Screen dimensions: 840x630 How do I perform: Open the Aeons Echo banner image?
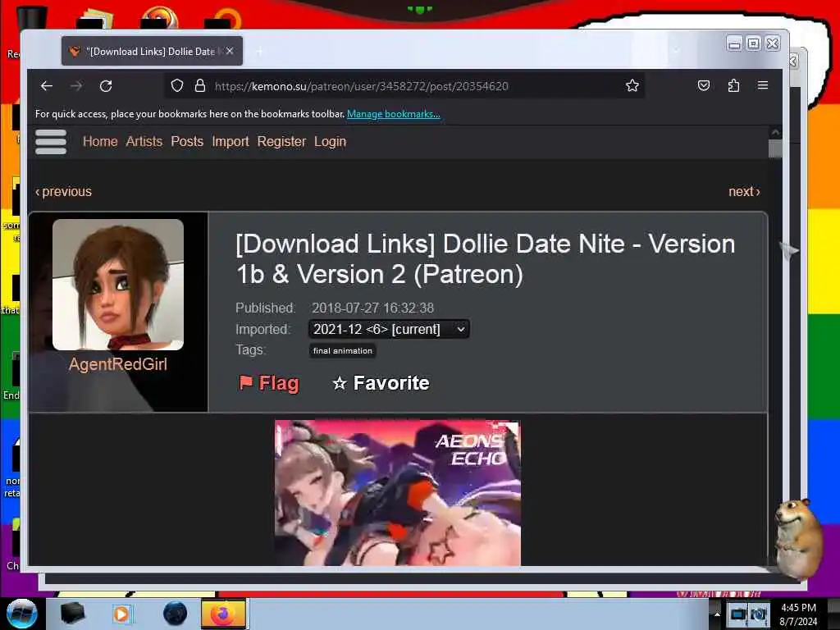398,493
